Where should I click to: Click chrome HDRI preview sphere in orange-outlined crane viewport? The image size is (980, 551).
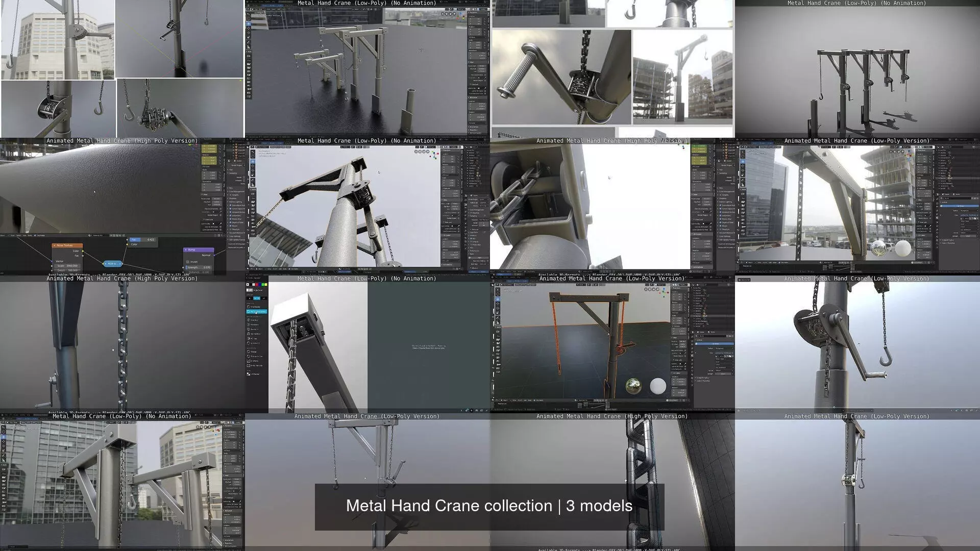[633, 386]
